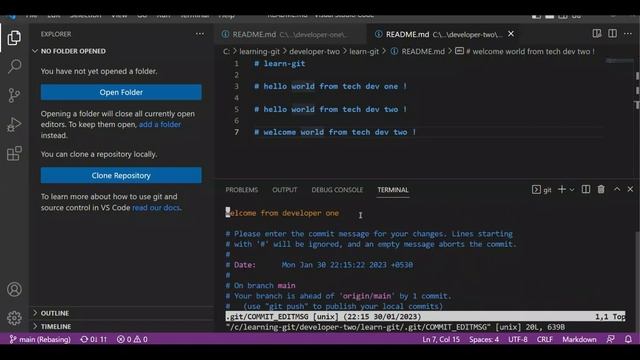Click learning-git in breadcrumb
The height and width of the screenshot is (360, 640).
(259, 51)
